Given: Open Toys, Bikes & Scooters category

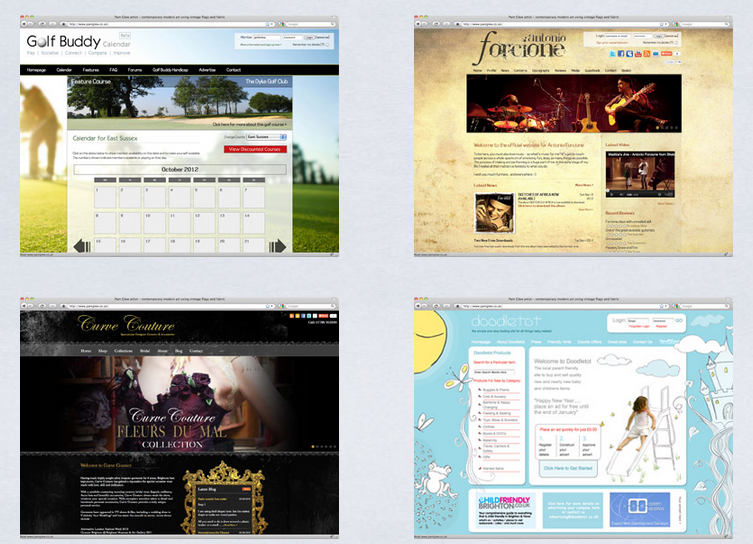Looking at the screenshot, I should pos(500,420).
